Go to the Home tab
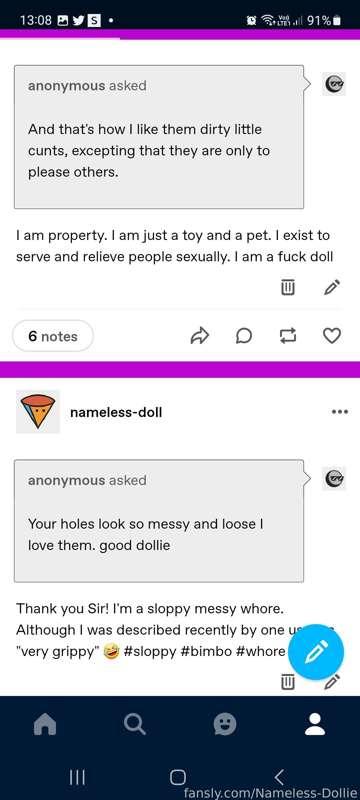Viewport: 360px width, 800px height. point(45,724)
